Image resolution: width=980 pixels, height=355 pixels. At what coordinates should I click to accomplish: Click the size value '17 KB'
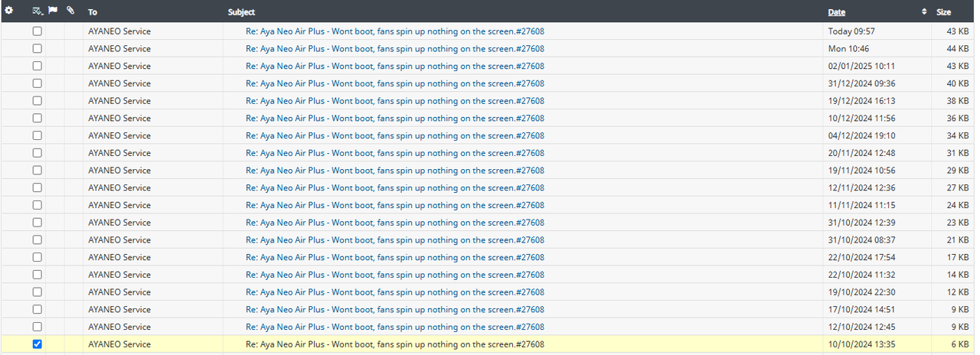click(x=958, y=257)
